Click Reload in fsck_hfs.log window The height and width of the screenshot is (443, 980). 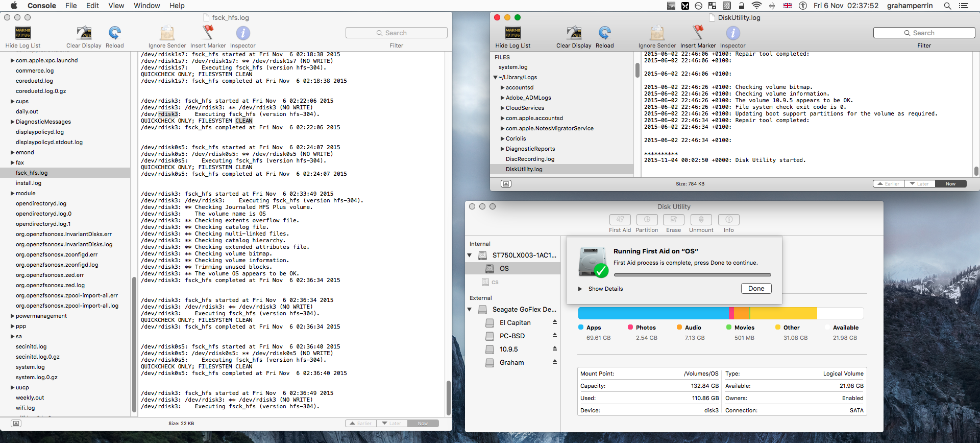pyautogui.click(x=114, y=37)
